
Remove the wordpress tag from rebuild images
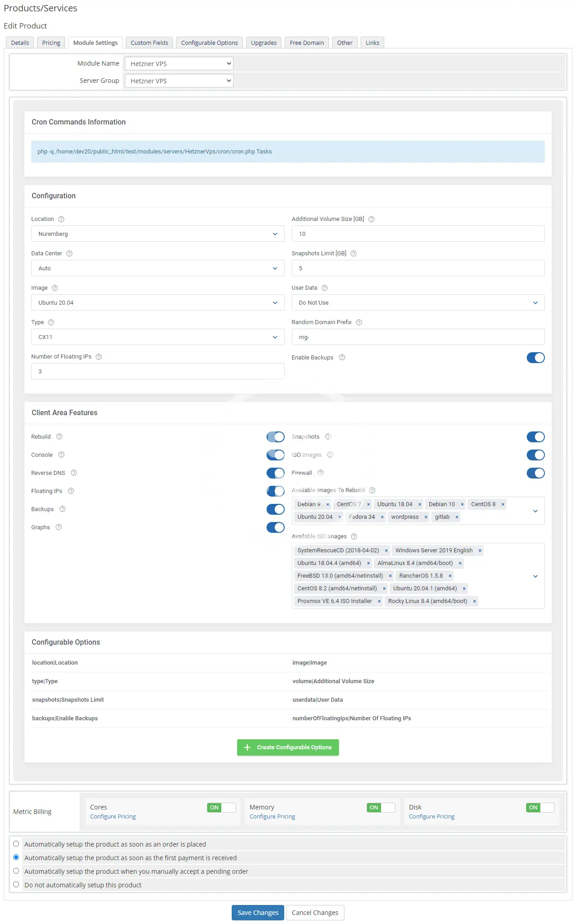click(x=426, y=517)
